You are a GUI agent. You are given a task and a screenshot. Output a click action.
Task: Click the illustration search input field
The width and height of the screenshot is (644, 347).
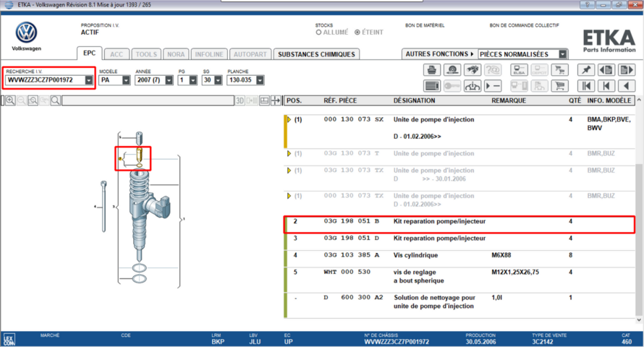click(148, 100)
